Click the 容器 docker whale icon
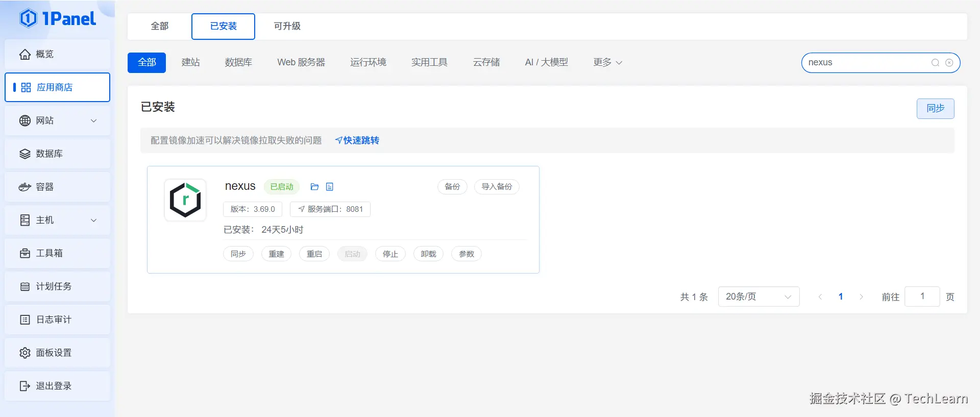980x417 pixels. tap(25, 187)
